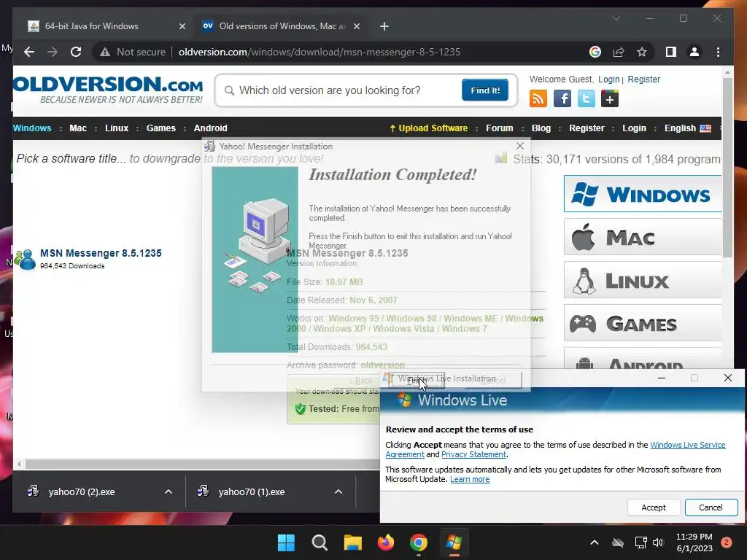This screenshot has height=560, width=747.
Task: Click Register link in the header
Action: 643,79
